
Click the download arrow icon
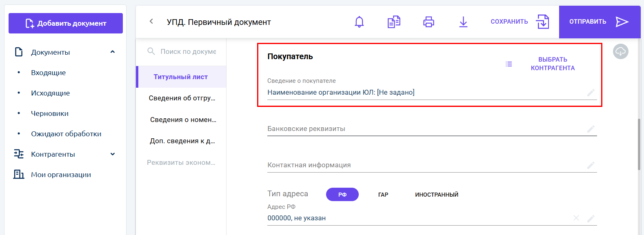(463, 22)
